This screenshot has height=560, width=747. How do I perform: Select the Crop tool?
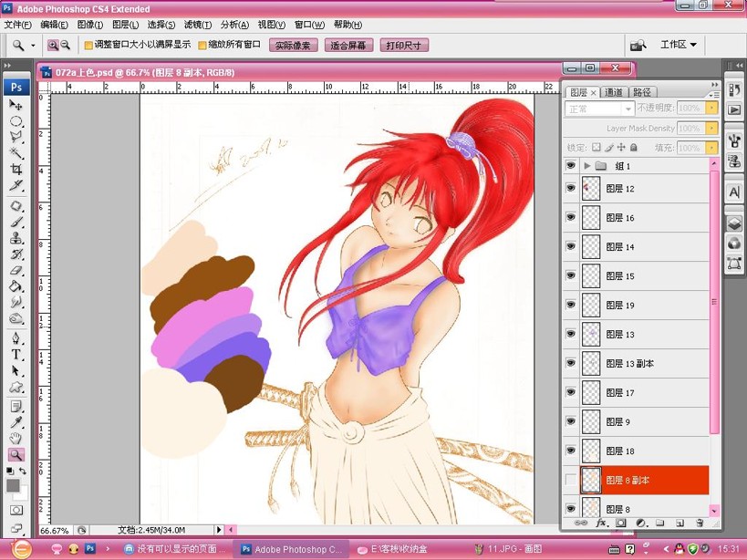click(x=16, y=169)
